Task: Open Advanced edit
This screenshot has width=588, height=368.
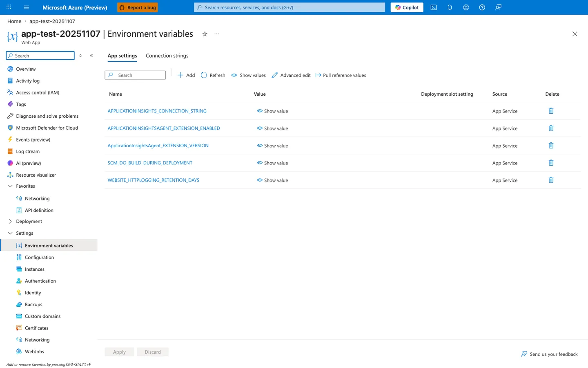Action: (291, 75)
